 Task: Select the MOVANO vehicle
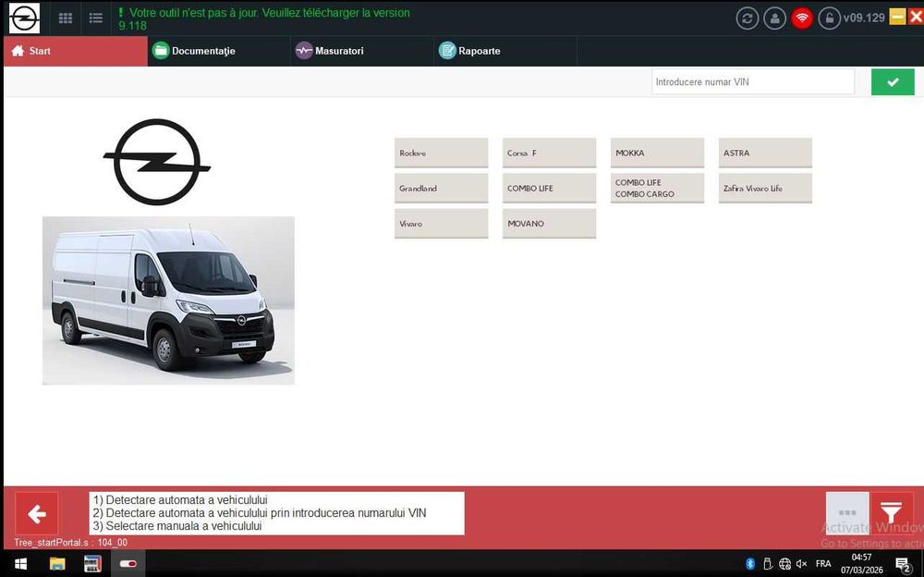tap(549, 224)
